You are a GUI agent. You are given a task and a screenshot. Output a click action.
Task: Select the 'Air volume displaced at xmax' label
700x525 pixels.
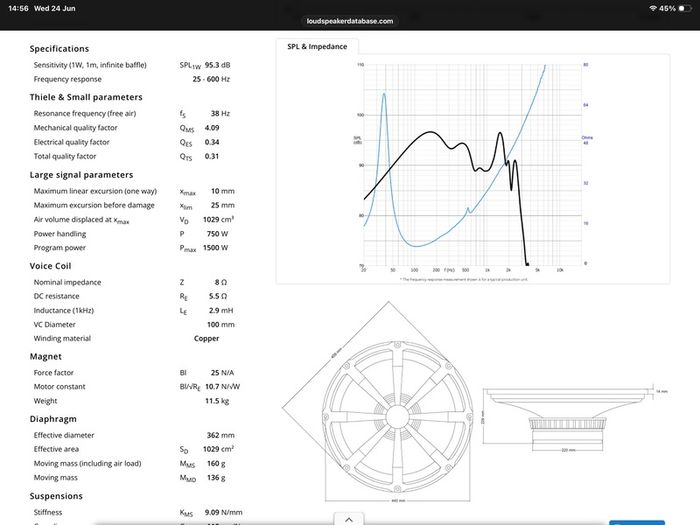click(x=82, y=220)
